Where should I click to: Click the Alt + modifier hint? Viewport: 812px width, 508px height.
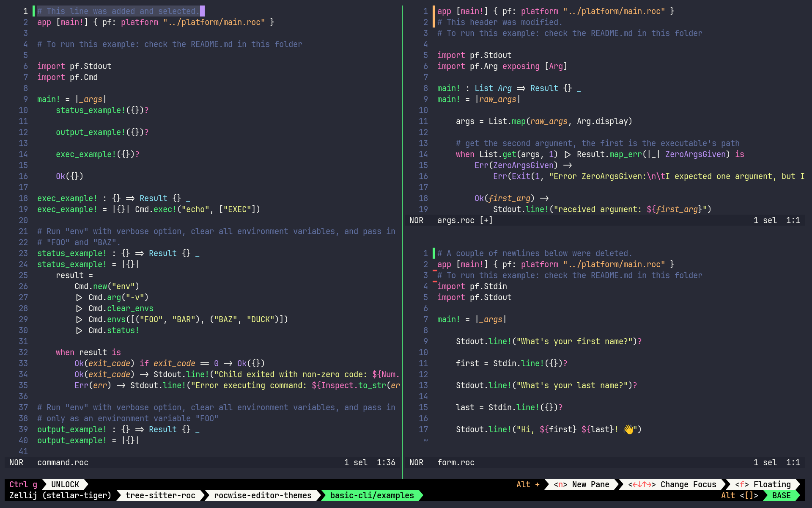click(x=528, y=484)
